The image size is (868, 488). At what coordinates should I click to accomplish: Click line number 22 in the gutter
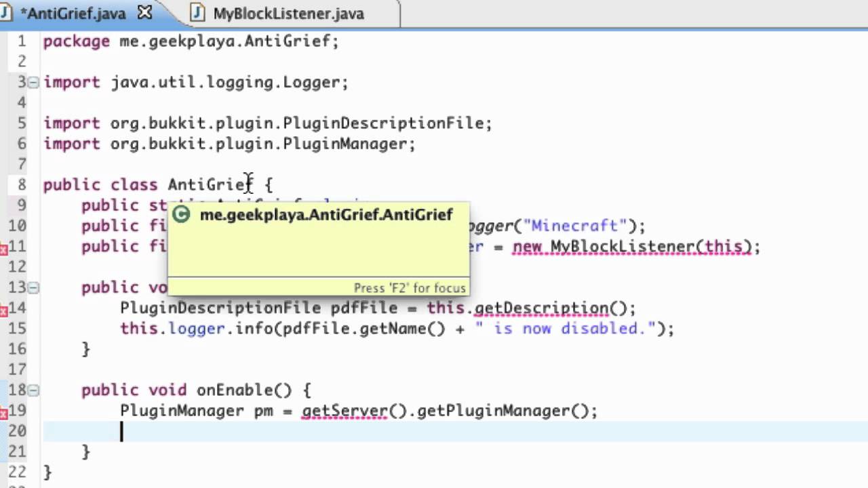(x=17, y=472)
